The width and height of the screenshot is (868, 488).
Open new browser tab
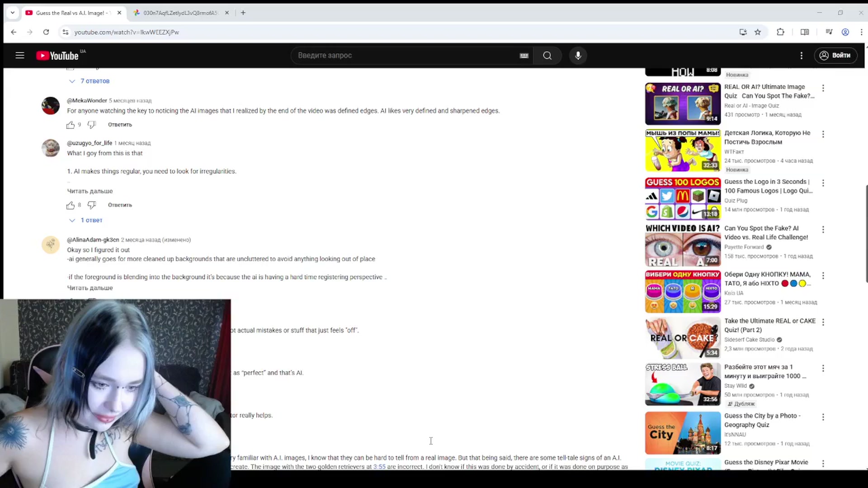tap(243, 13)
